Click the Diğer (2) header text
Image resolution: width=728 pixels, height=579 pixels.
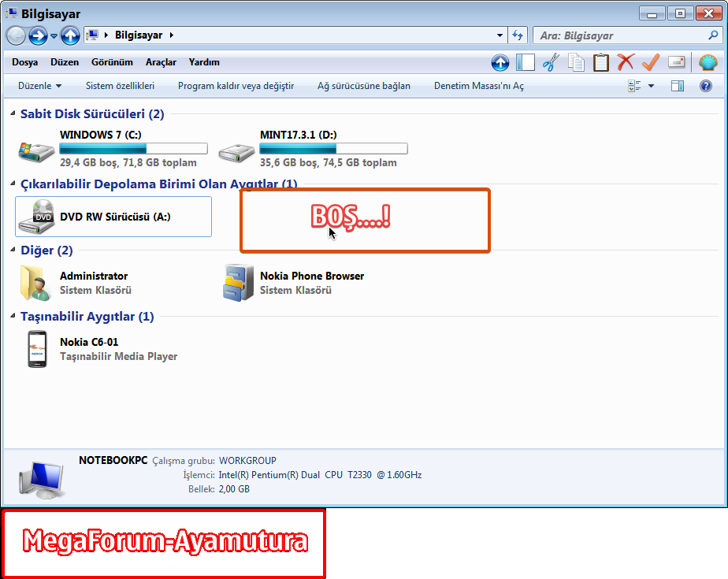point(46,251)
